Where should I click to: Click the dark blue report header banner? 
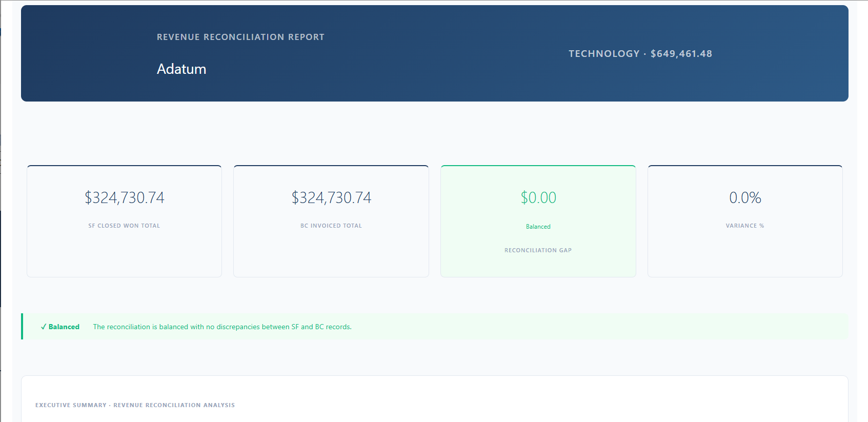[x=435, y=53]
